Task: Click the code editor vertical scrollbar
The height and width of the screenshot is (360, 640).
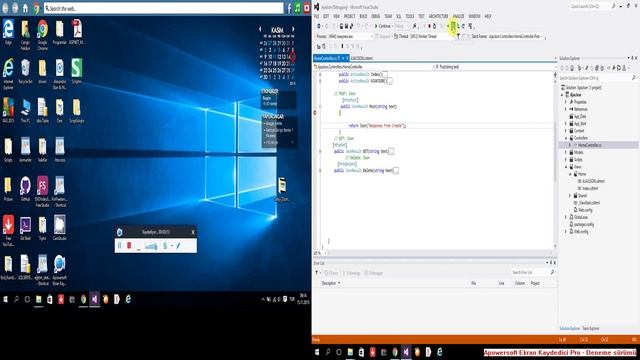Action: 555,159
